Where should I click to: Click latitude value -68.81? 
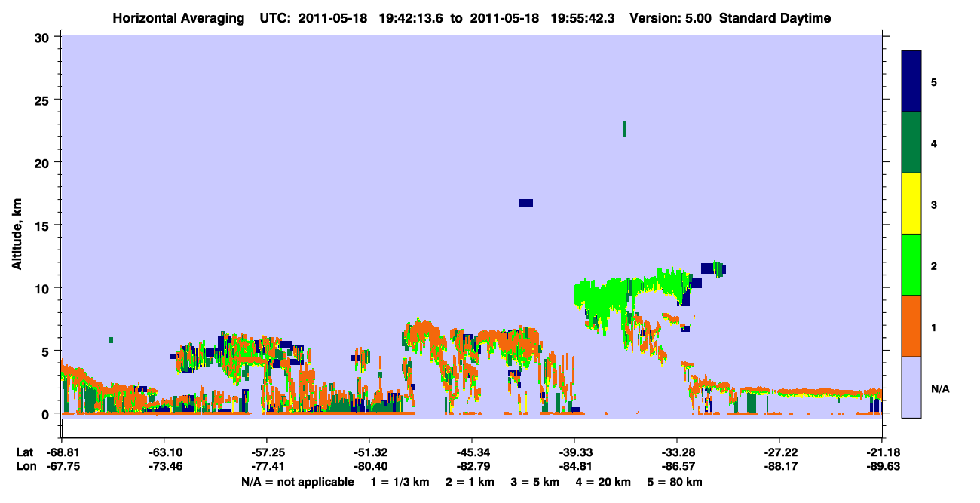pos(62,452)
